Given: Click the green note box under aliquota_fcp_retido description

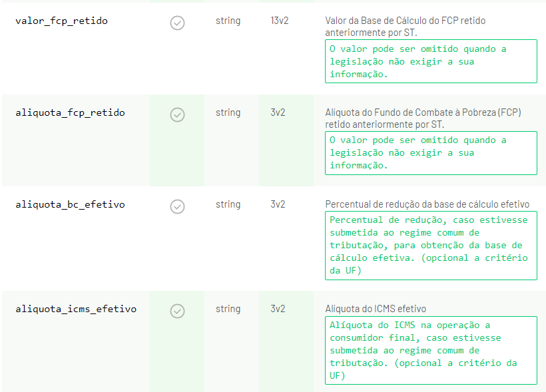Looking at the screenshot, I should pos(431,153).
